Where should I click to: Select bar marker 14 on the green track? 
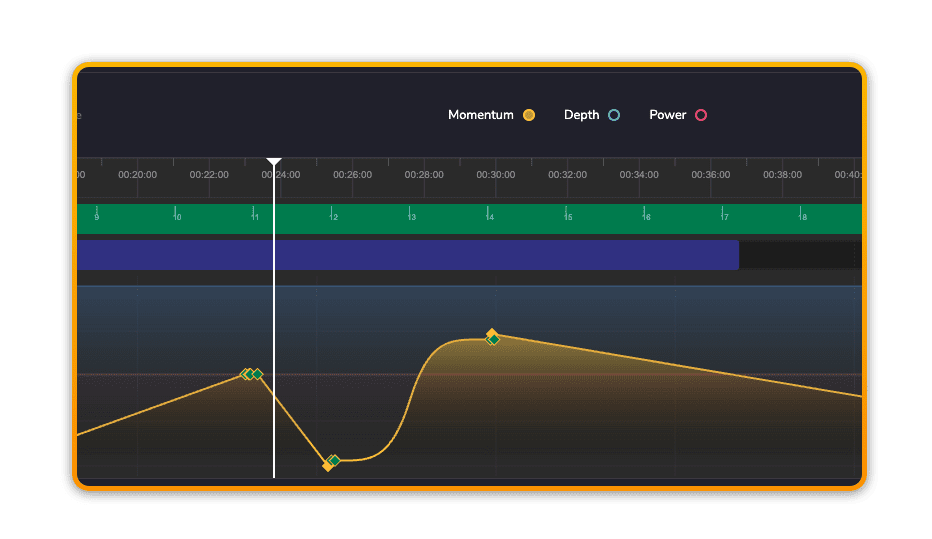[489, 215]
